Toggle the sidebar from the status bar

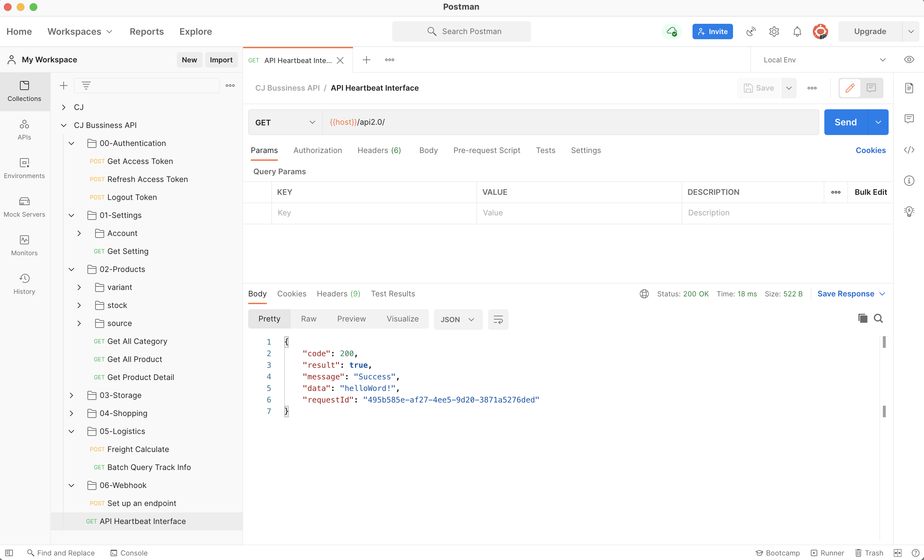coord(9,553)
